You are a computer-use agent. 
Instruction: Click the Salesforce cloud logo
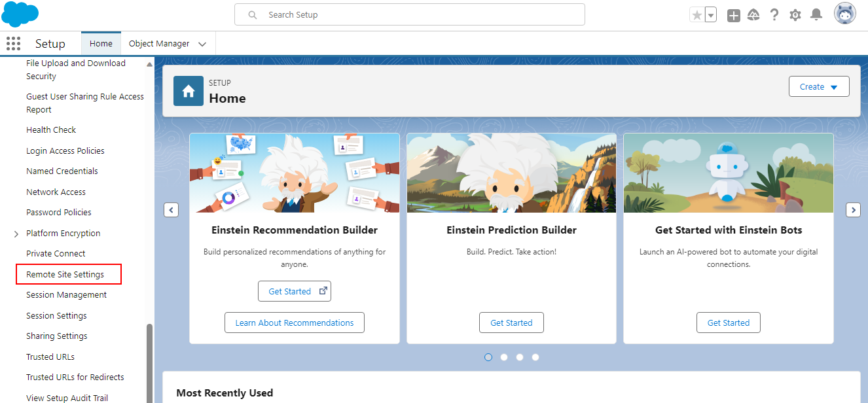tap(20, 14)
